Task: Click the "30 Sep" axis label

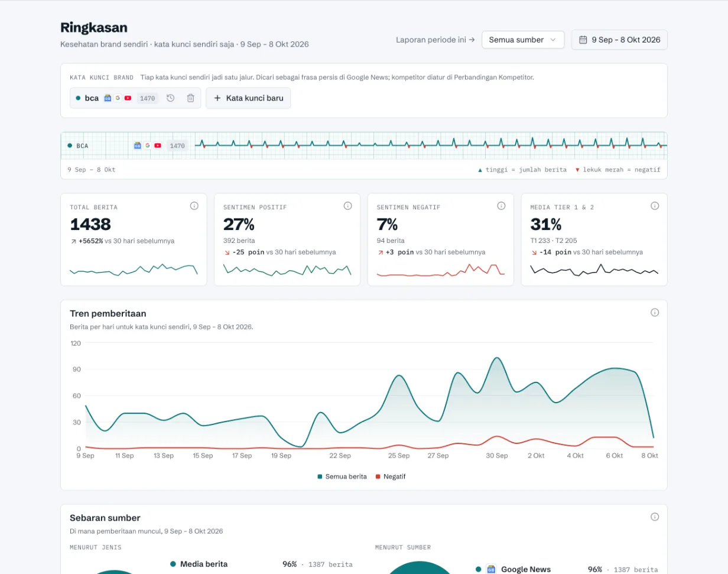Action: click(497, 456)
